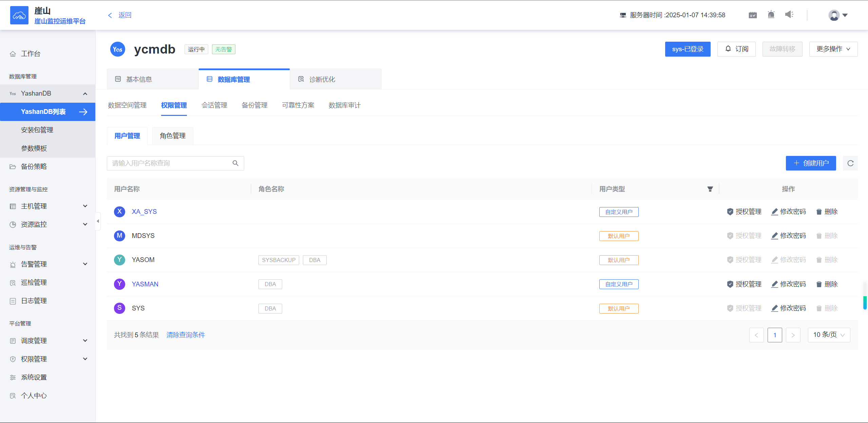Viewport: 868px width, 423px height.
Task: Delete the XA_SYS user
Action: 827,212
